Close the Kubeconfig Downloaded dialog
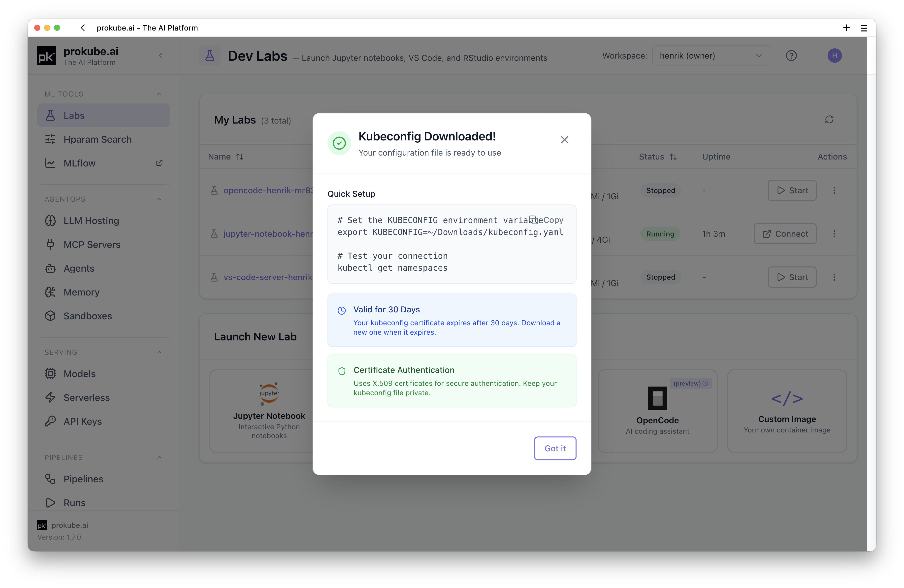 [564, 140]
